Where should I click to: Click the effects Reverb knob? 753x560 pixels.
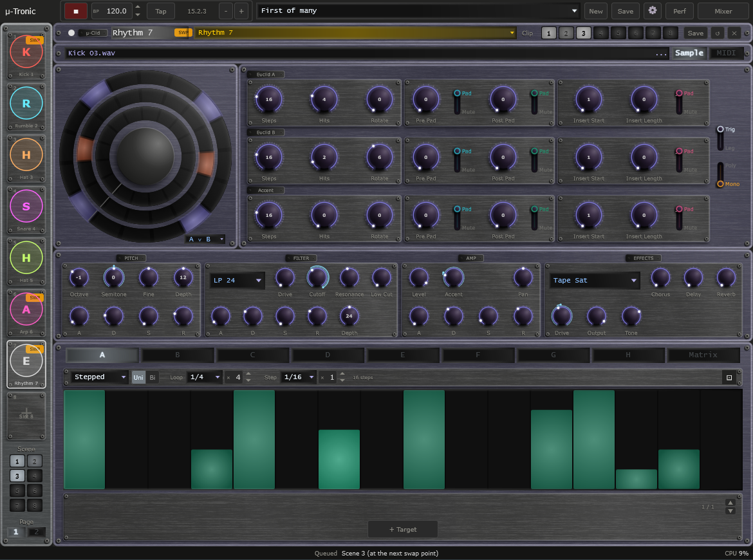pos(726,277)
